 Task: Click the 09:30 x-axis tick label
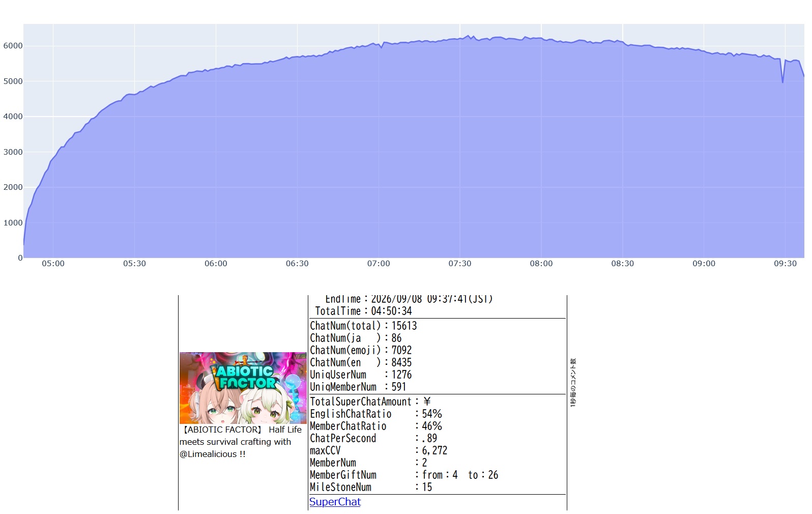coord(785,264)
